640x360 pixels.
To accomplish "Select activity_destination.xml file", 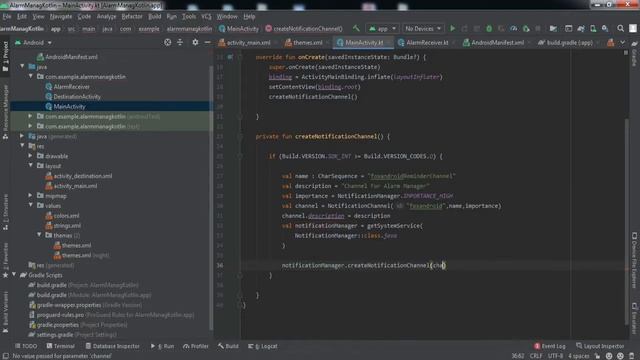I will coord(83,176).
